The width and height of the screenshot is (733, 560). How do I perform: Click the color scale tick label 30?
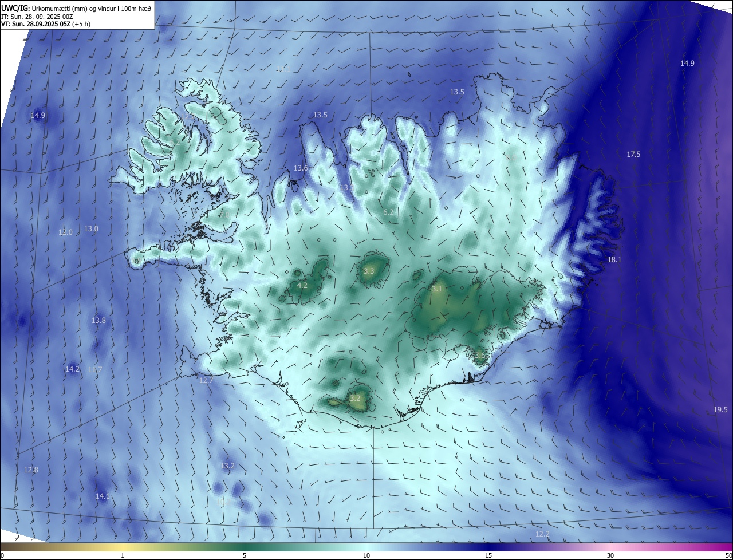point(610,556)
